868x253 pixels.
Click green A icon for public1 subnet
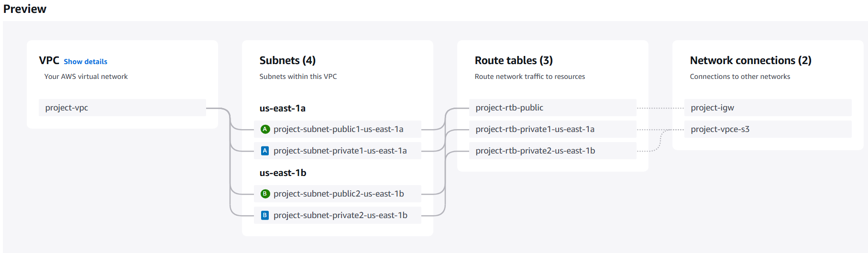265,129
